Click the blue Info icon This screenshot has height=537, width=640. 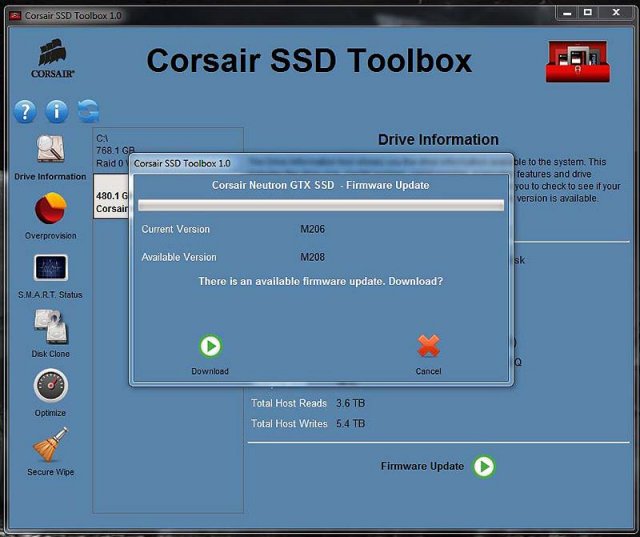click(x=57, y=111)
